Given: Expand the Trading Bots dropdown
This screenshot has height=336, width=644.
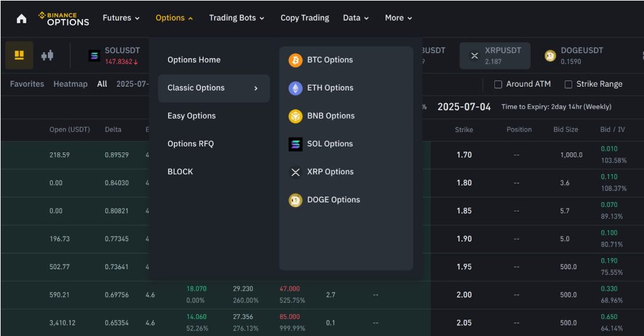Looking at the screenshot, I should point(236,18).
